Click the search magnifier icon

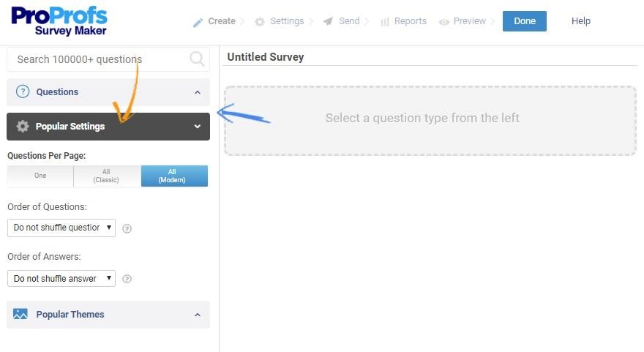[197, 59]
